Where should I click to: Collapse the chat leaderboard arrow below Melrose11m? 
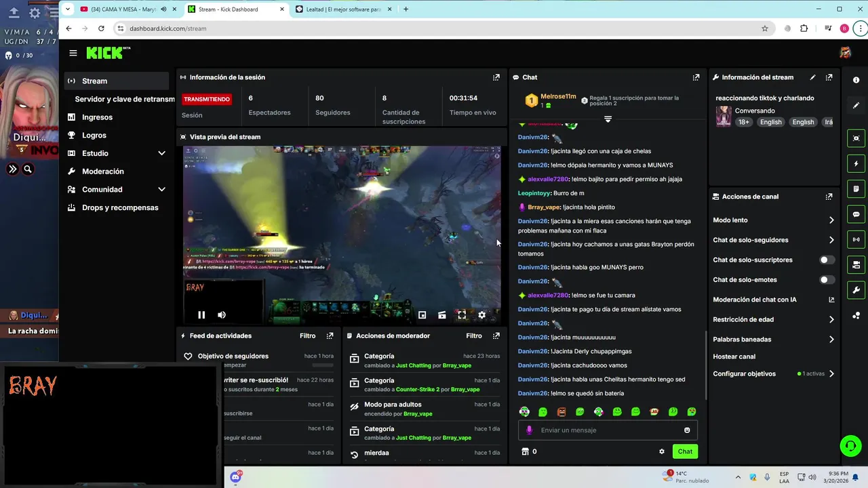608,119
